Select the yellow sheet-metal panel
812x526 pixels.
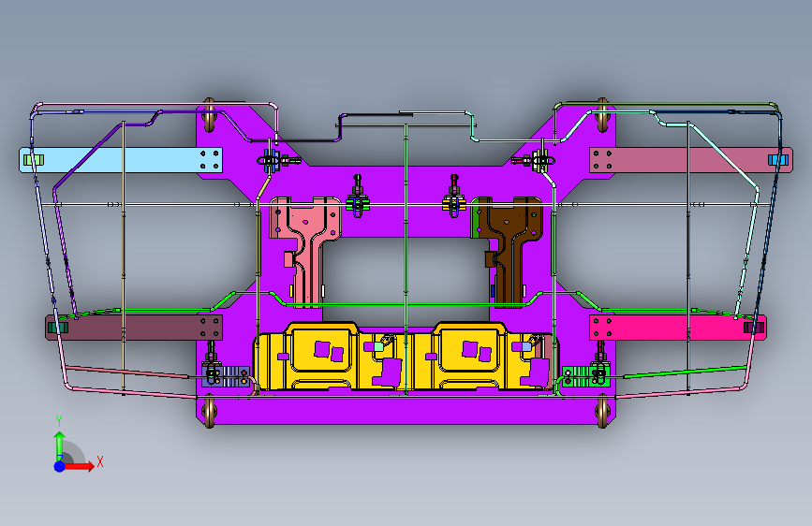tap(406, 357)
